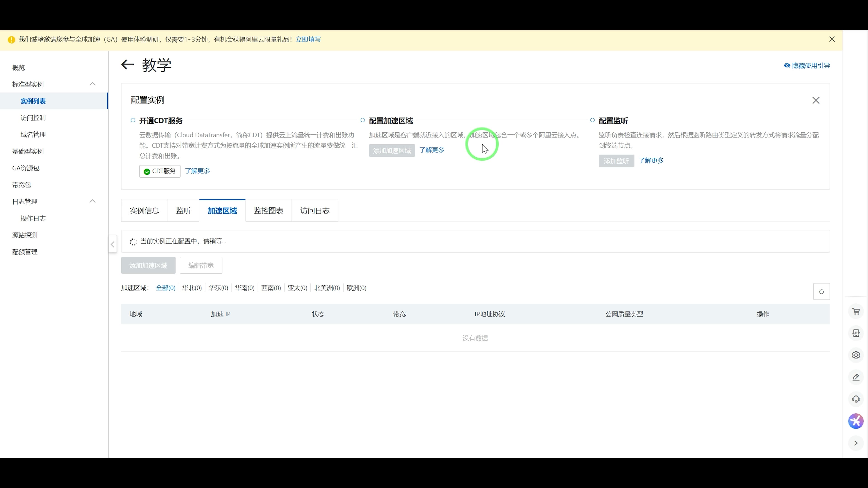This screenshot has width=868, height=488.
Task: Open 带宽包 in the sidebar
Action: [x=21, y=185]
